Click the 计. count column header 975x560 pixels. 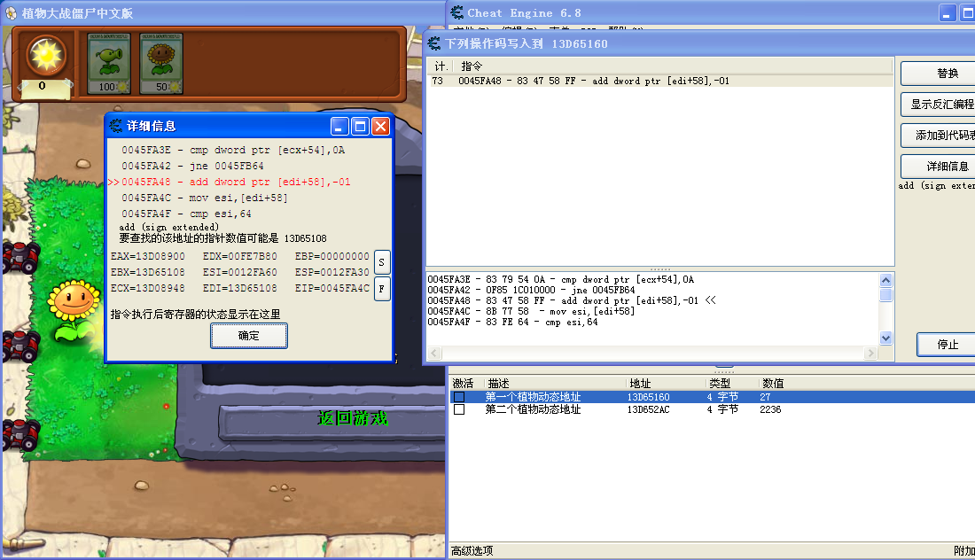pyautogui.click(x=441, y=66)
